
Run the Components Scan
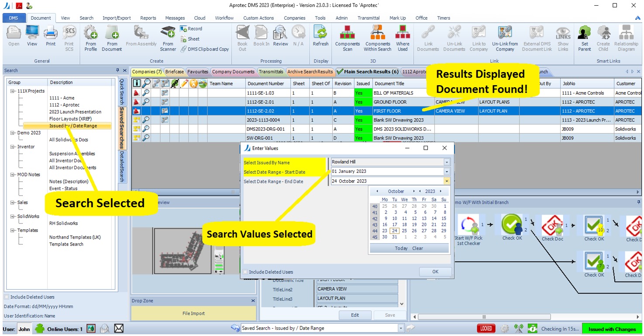point(348,38)
